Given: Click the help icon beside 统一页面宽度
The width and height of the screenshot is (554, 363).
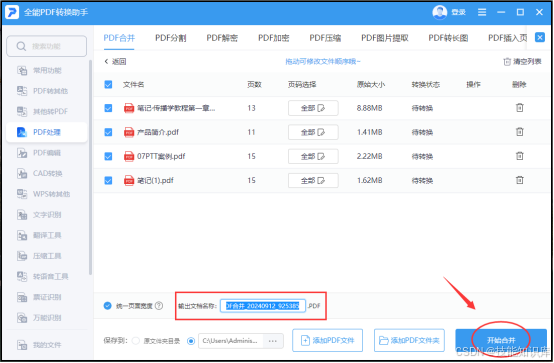Looking at the screenshot, I should pos(159,306).
